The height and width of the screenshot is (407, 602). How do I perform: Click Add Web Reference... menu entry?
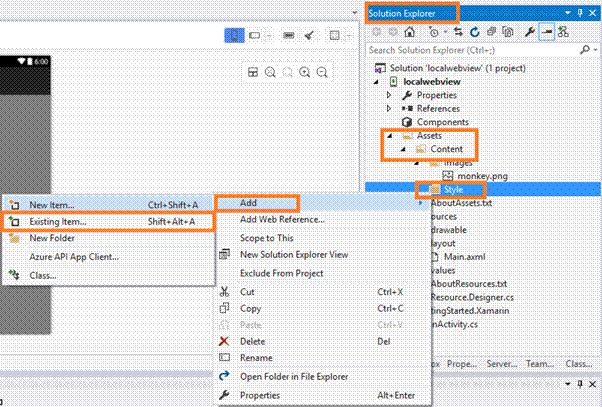coord(322,220)
